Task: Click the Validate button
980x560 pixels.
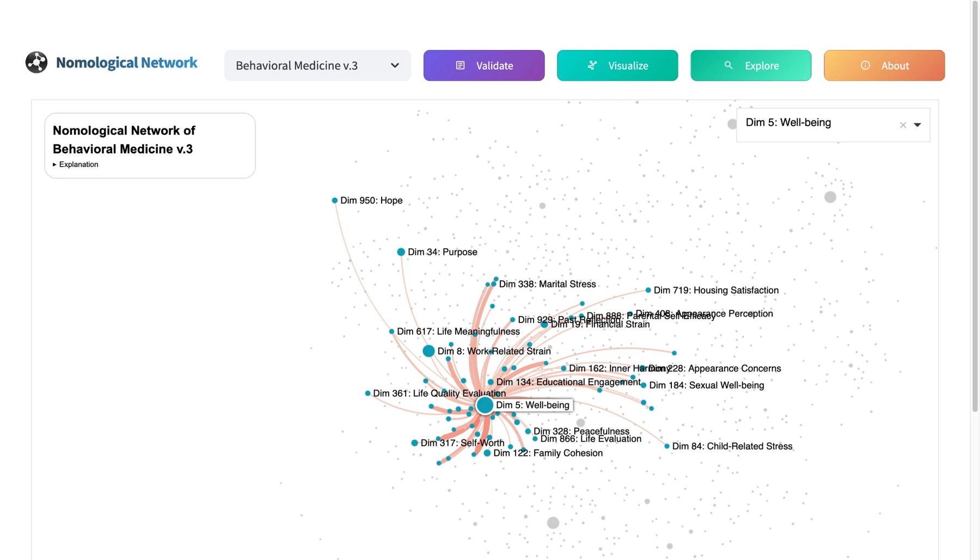Action: (x=484, y=65)
